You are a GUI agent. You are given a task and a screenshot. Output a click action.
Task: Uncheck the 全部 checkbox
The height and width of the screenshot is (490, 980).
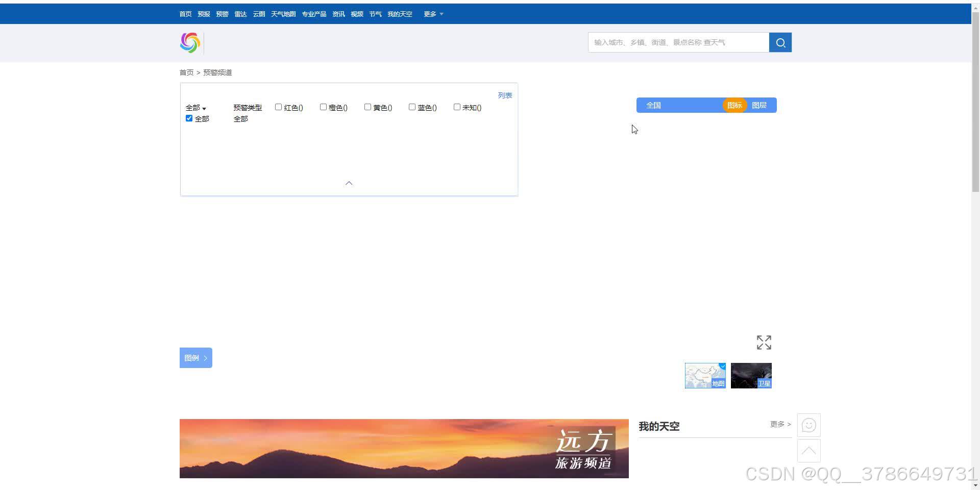click(189, 118)
